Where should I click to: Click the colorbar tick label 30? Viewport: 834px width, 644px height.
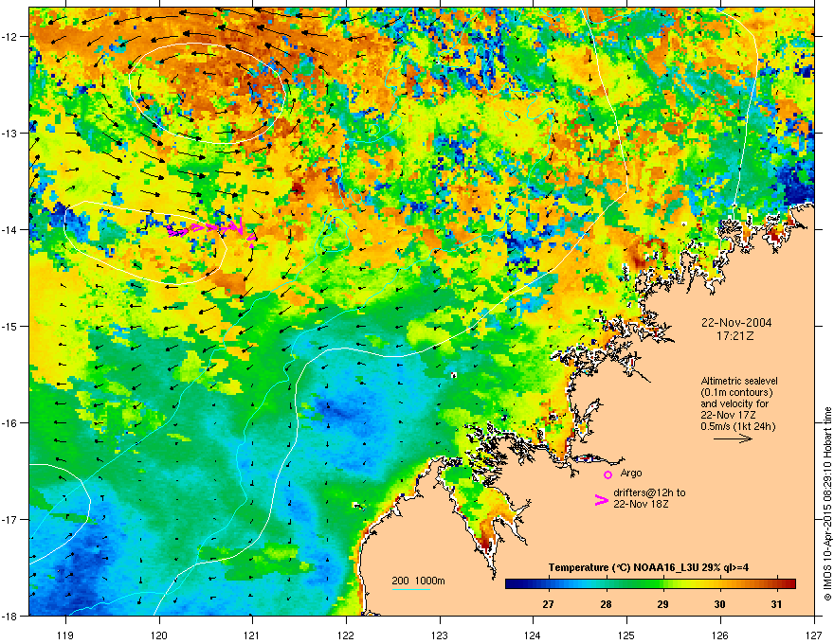[x=719, y=604]
